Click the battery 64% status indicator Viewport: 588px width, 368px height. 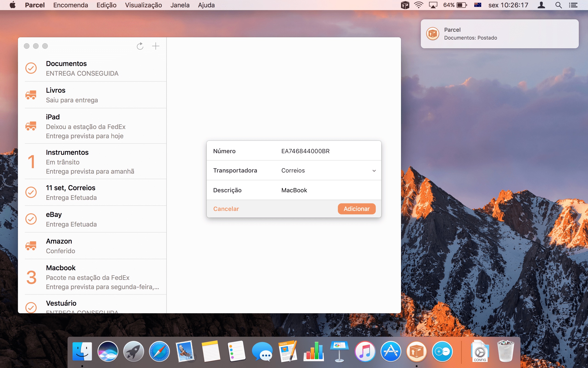click(x=455, y=5)
